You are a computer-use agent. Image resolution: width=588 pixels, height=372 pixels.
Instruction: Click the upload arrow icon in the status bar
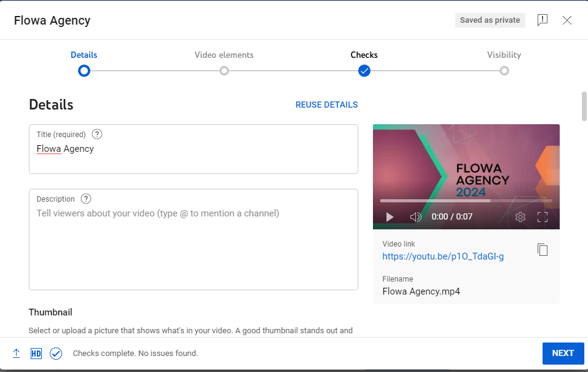[x=16, y=353]
